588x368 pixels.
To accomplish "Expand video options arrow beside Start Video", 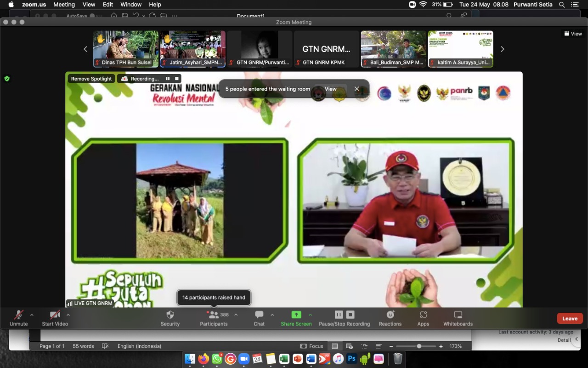I will (x=68, y=315).
